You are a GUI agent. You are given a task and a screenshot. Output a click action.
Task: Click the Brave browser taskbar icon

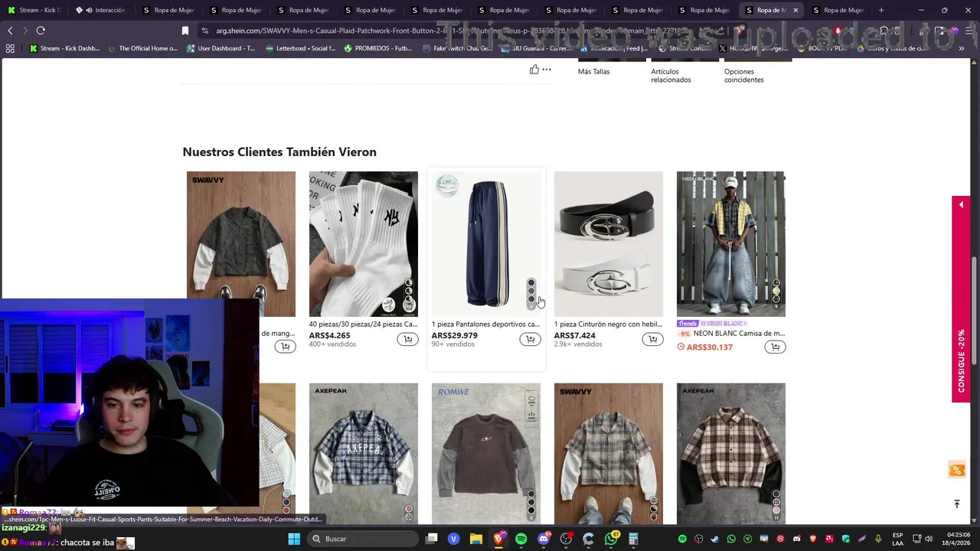coord(498,539)
